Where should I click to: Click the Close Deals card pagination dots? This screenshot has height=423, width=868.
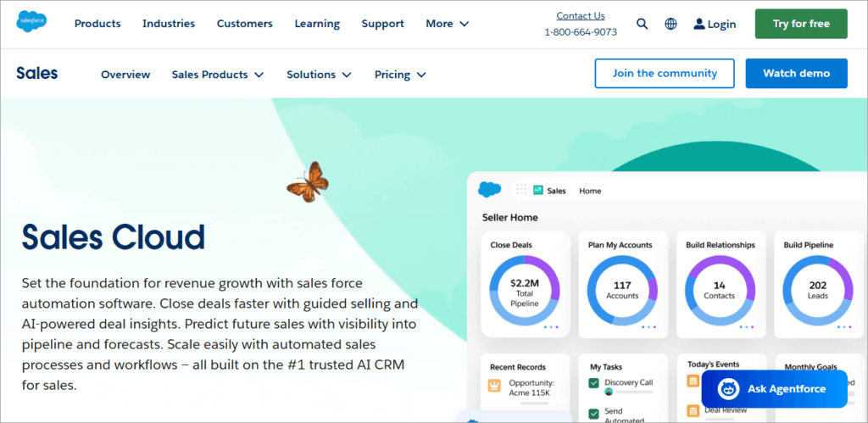(551, 327)
